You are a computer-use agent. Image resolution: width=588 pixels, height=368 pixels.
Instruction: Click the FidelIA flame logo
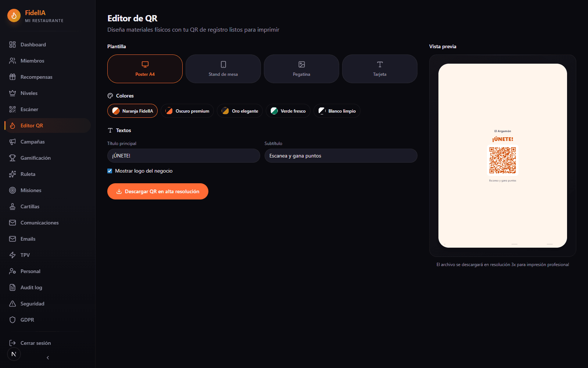point(14,15)
